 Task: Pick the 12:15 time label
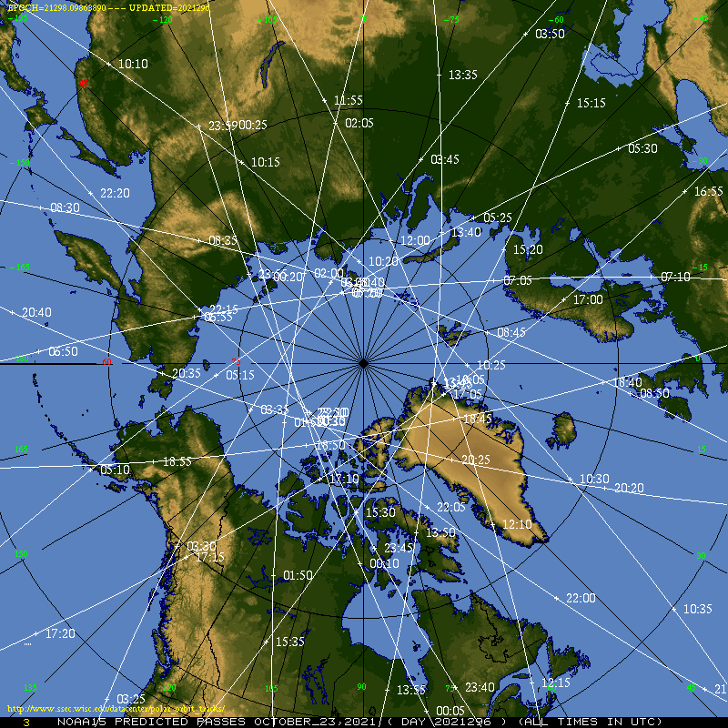556,683
